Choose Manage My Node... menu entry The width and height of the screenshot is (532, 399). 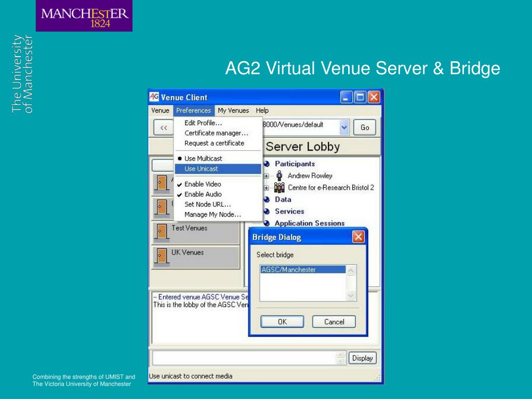[x=218, y=215]
